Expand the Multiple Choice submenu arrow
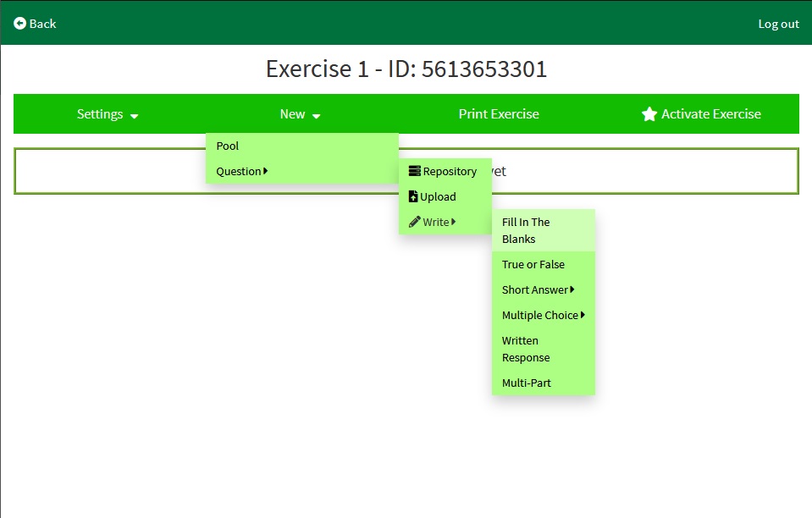 point(583,315)
